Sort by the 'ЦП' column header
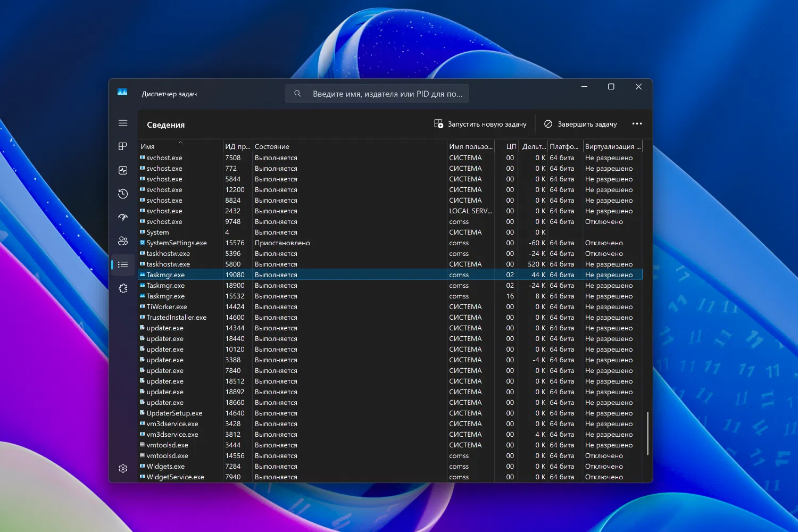Image resolution: width=798 pixels, height=532 pixels. (x=511, y=146)
